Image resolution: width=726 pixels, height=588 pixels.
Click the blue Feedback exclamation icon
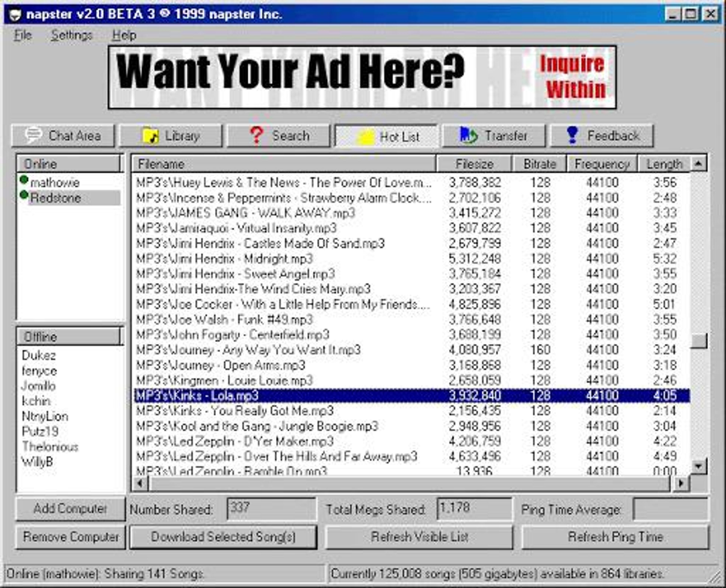(x=572, y=135)
